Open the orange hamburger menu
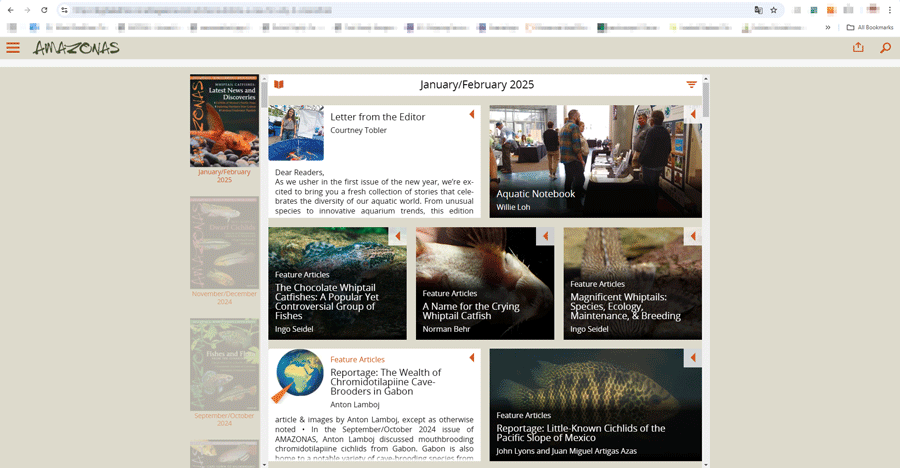 coord(13,48)
